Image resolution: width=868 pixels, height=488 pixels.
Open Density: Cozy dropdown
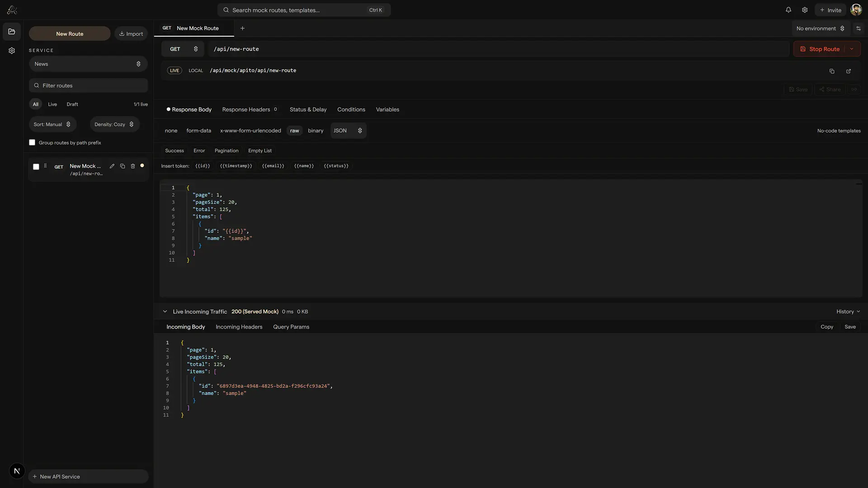(x=114, y=124)
